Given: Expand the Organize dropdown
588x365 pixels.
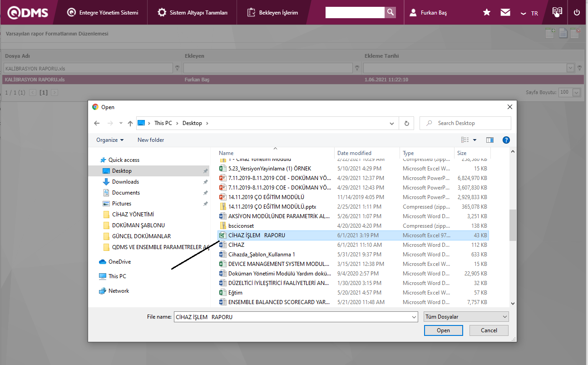Looking at the screenshot, I should (x=110, y=140).
